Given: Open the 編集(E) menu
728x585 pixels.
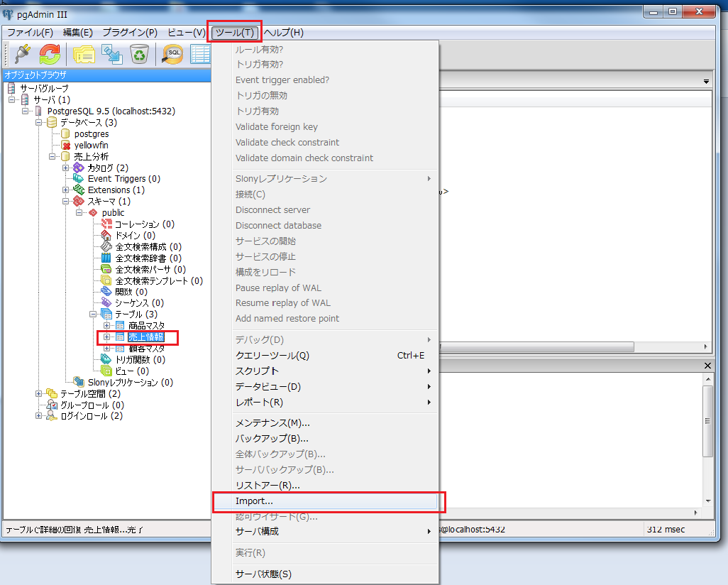Looking at the screenshot, I should [78, 33].
